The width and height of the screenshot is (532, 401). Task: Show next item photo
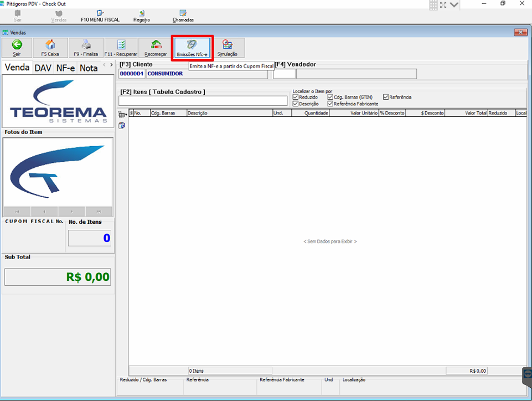point(71,212)
